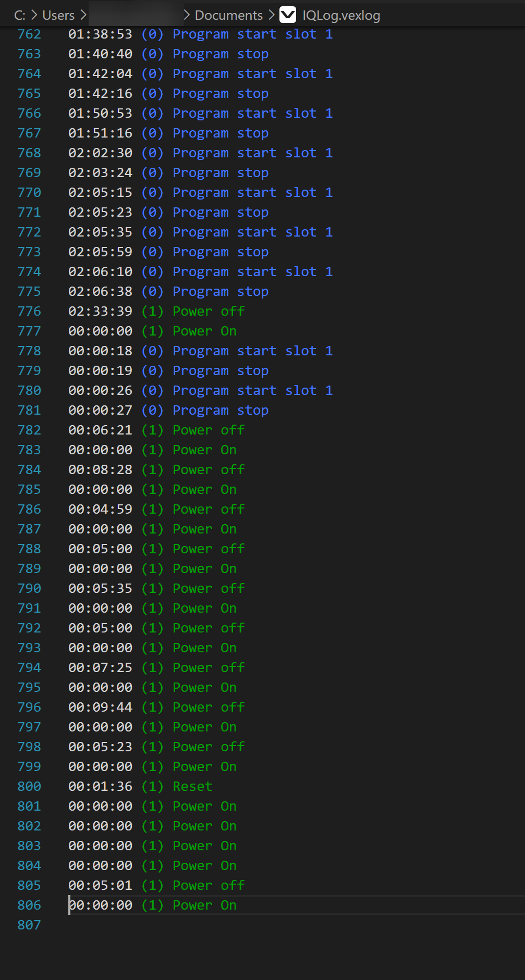Select line number 800 containing the Reset event

tap(29, 786)
